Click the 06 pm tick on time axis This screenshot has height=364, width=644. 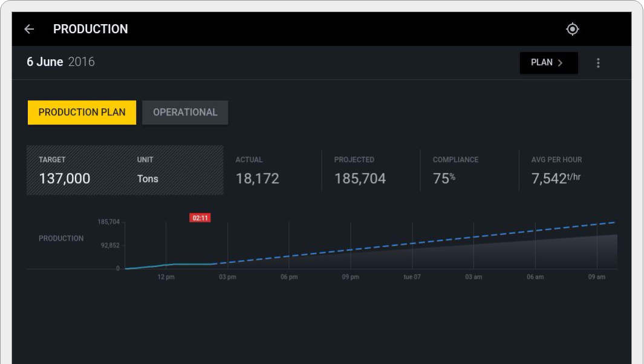coord(289,277)
